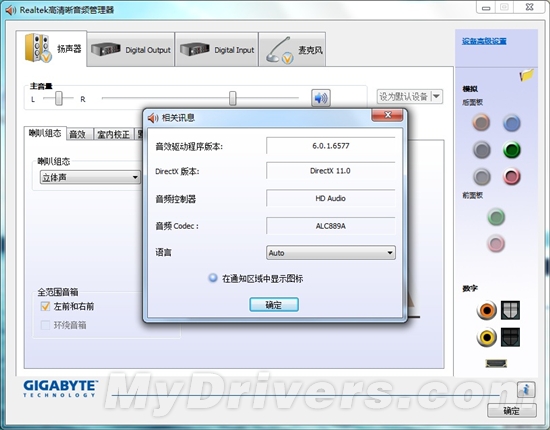Switch to the Digital Input tab
This screenshot has width=550, height=430.
point(217,49)
